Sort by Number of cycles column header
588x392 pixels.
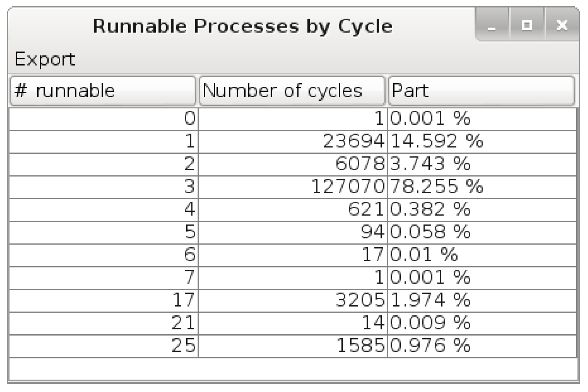coord(292,90)
